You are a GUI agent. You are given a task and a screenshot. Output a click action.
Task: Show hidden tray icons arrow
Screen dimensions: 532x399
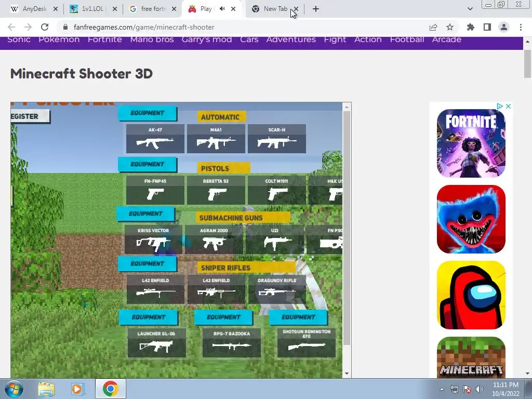(442, 389)
